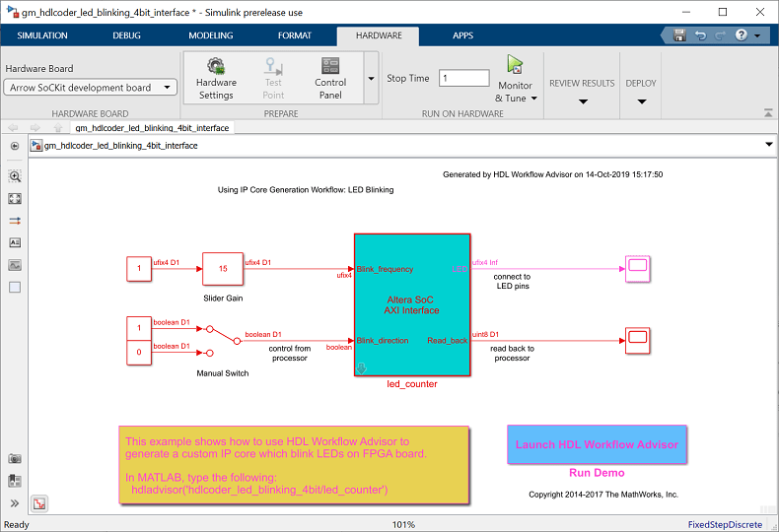Expand the Deploy dropdown
779x532 pixels.
click(x=641, y=101)
